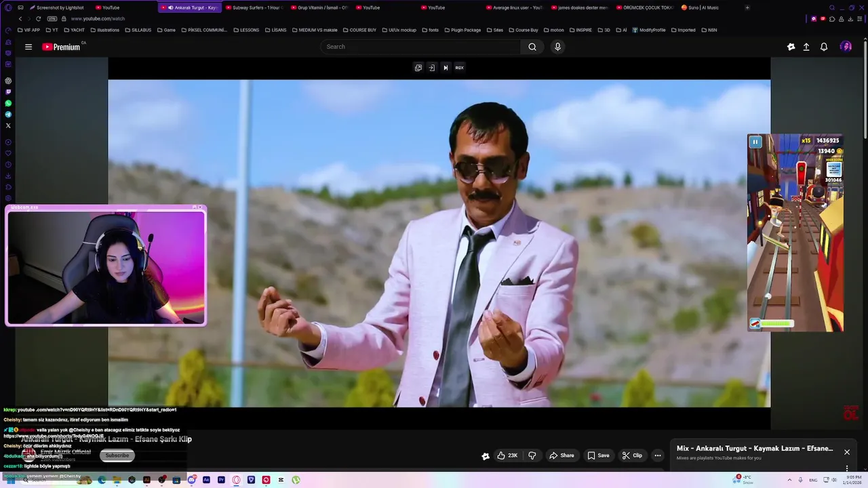868x488 pixels.
Task: Open Mix panel three-dot options
Action: pyautogui.click(x=847, y=468)
